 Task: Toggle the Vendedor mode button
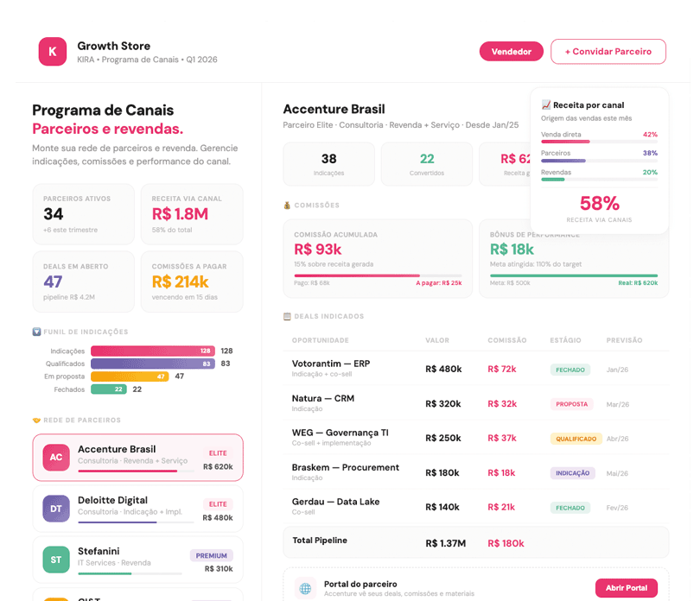coord(511,52)
